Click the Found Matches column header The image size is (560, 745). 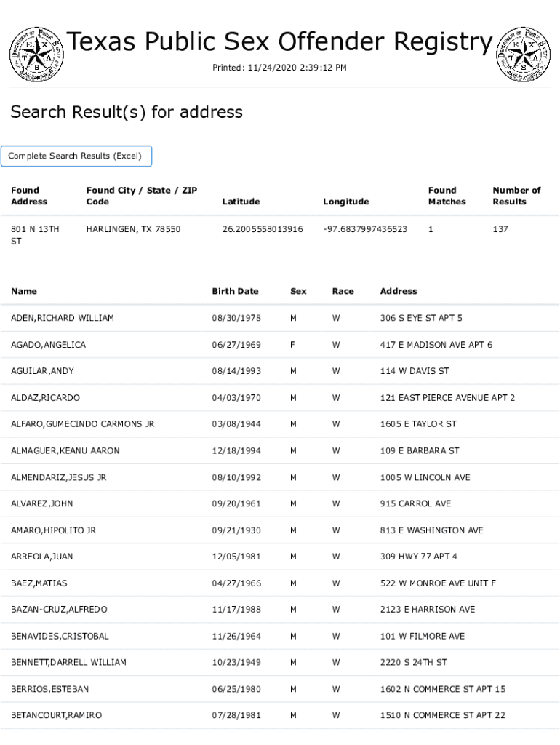[x=447, y=196]
